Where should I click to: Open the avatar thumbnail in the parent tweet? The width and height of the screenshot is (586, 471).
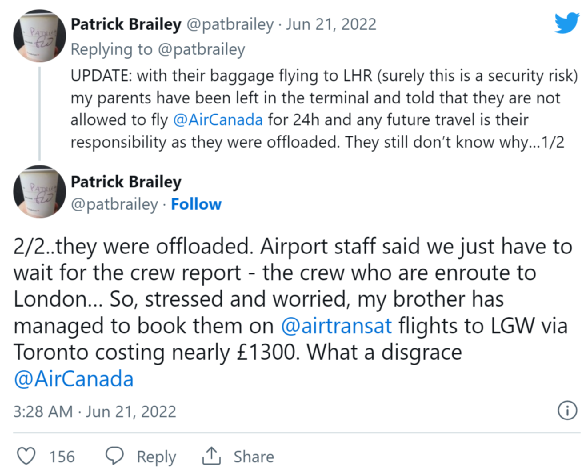[x=40, y=36]
